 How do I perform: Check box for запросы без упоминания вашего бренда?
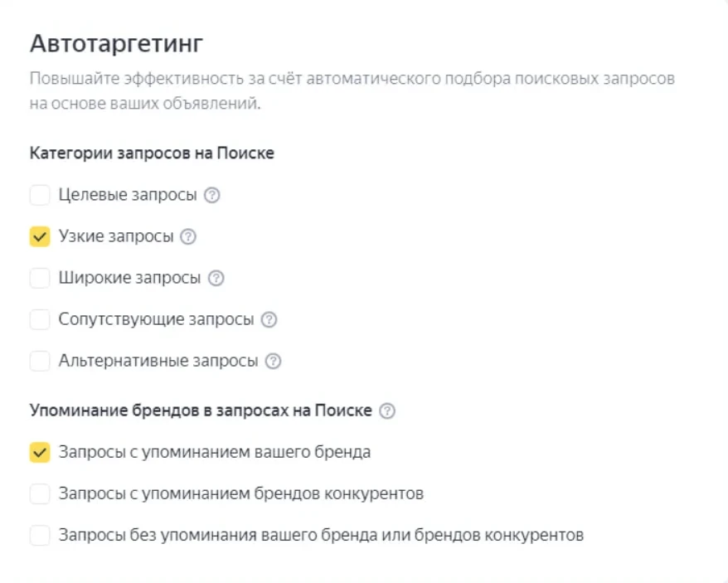40,535
